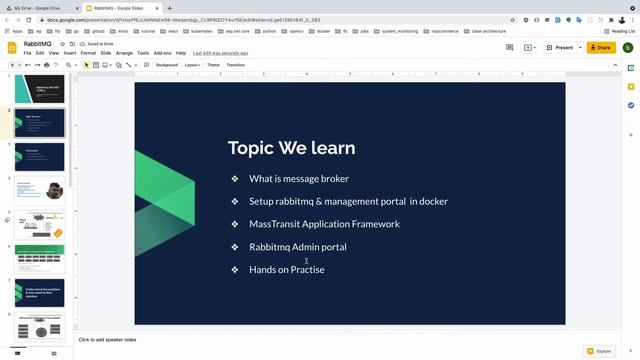The height and width of the screenshot is (360, 640).
Task: Open the Edit menu
Action: pos(40,53)
